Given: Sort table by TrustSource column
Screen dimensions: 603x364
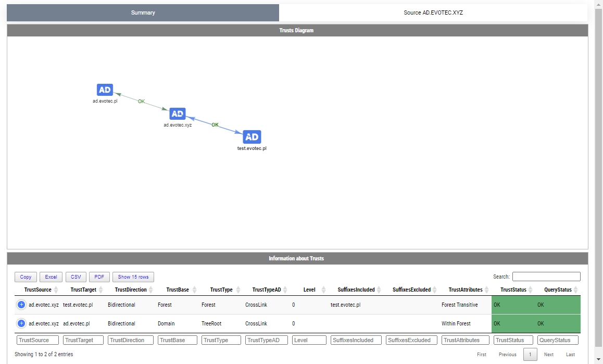Looking at the screenshot, I should click(38, 290).
